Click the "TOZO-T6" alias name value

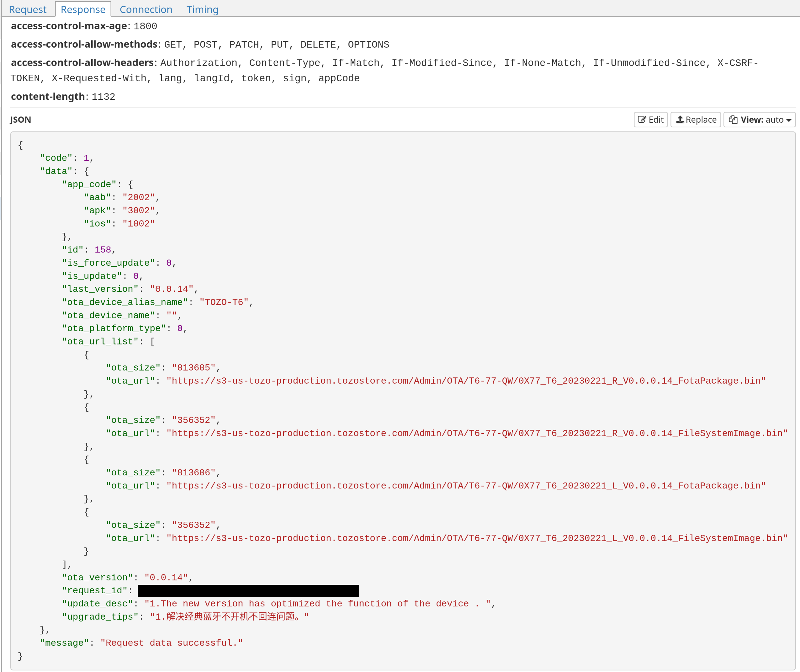pos(224,302)
